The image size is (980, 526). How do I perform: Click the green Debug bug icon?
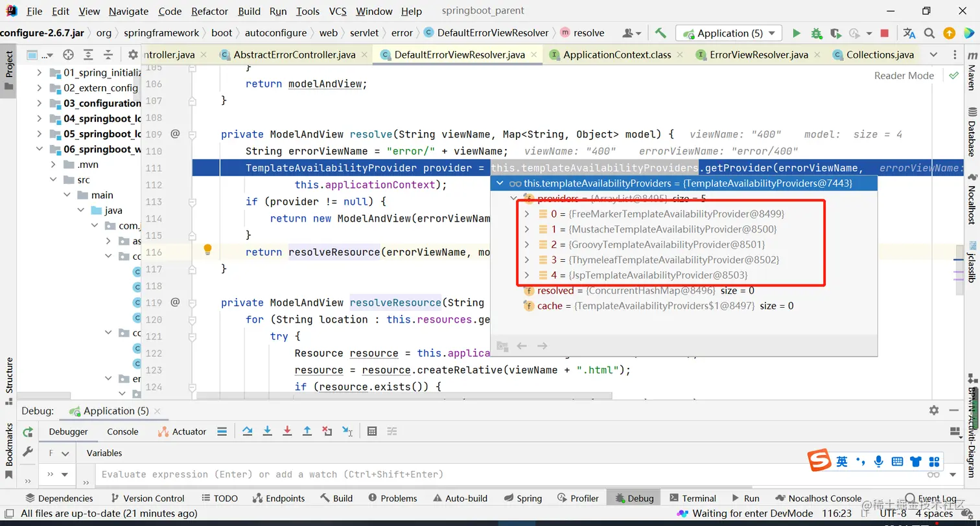point(816,33)
